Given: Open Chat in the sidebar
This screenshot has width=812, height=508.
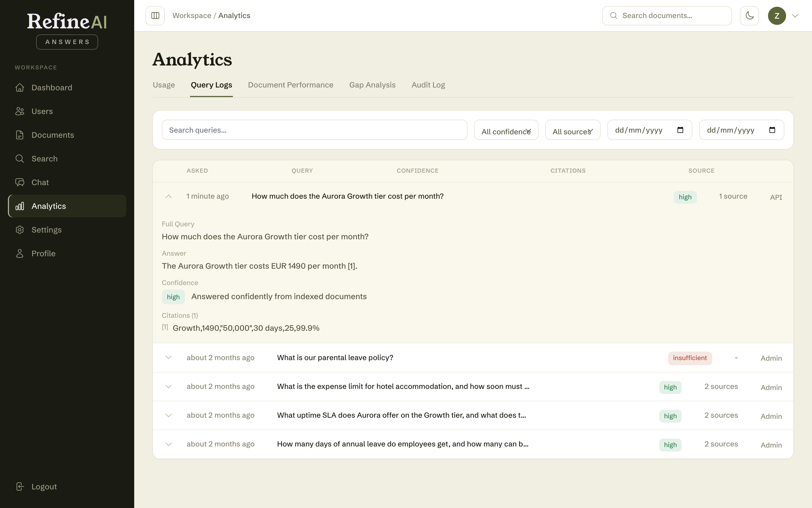Looking at the screenshot, I should tap(67, 182).
